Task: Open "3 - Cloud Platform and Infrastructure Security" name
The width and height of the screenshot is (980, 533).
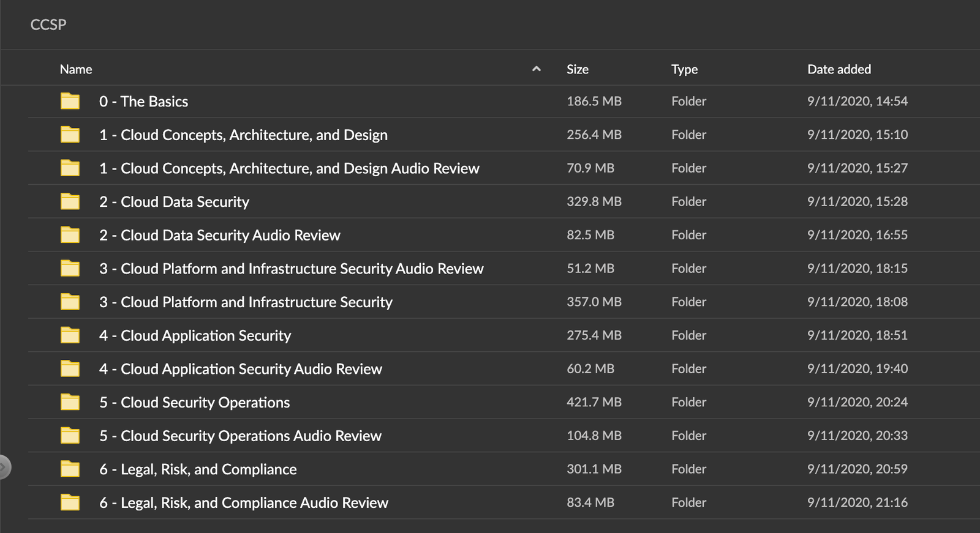Action: point(246,302)
